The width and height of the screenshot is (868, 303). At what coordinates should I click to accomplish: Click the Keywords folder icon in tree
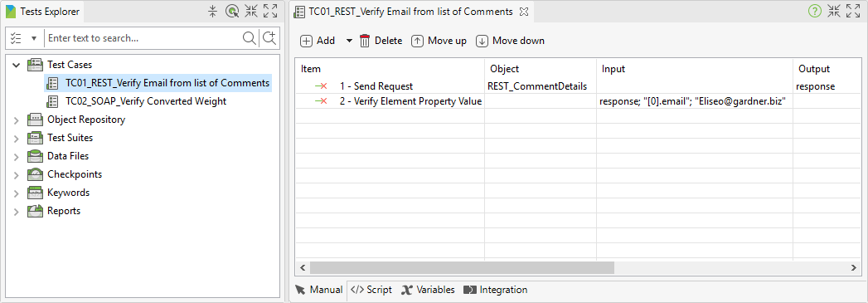point(36,193)
